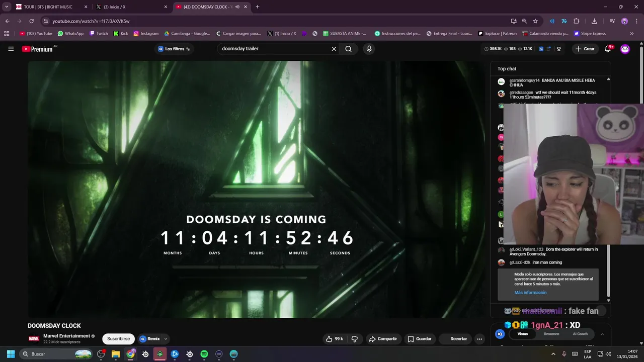Screen dimensions: 644x362
Task: Mute the DOOMSDAY CLOCK tab audio
Action: 237,7
